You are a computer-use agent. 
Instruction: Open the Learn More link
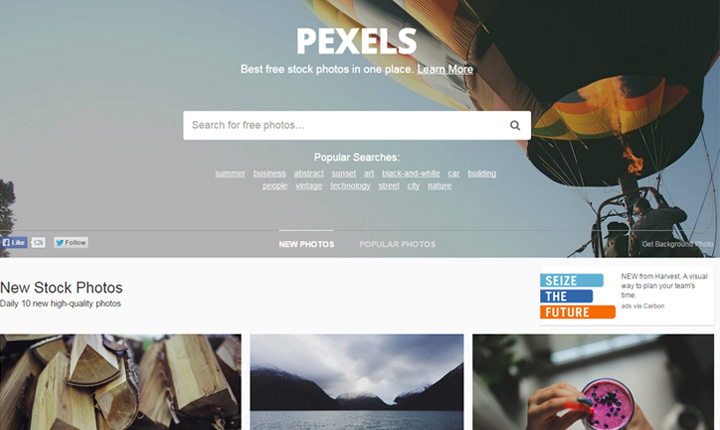coord(445,69)
